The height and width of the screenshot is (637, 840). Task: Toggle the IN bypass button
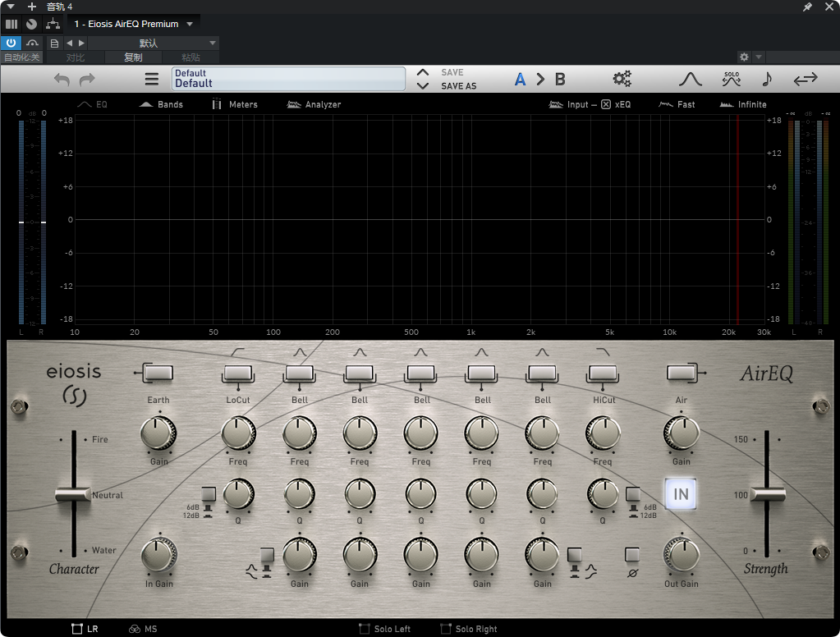[681, 493]
